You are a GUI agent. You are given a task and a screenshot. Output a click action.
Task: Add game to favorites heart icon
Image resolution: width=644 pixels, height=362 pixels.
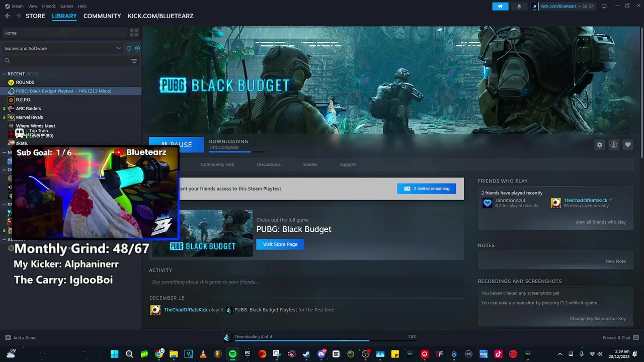(628, 145)
